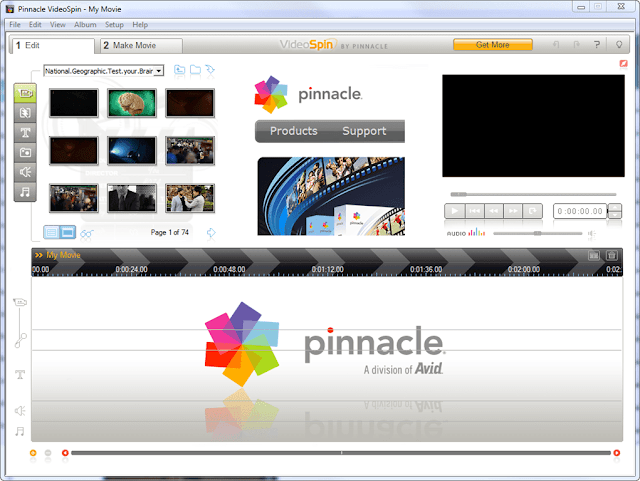Click the fast rewind button
Screen dimensions: 640x481
[x=494, y=211]
